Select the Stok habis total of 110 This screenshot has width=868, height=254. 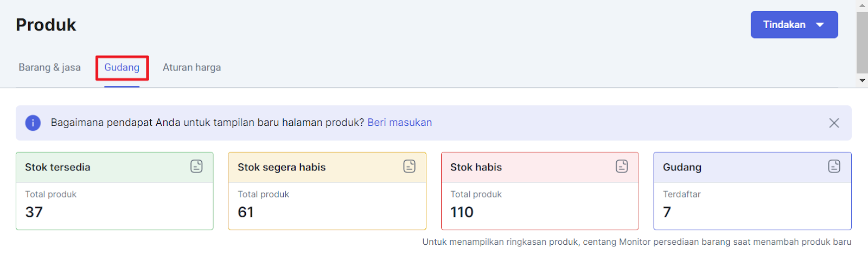pos(462,212)
